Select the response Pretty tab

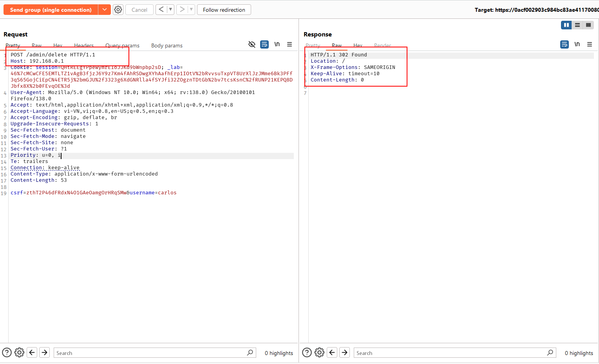(313, 45)
